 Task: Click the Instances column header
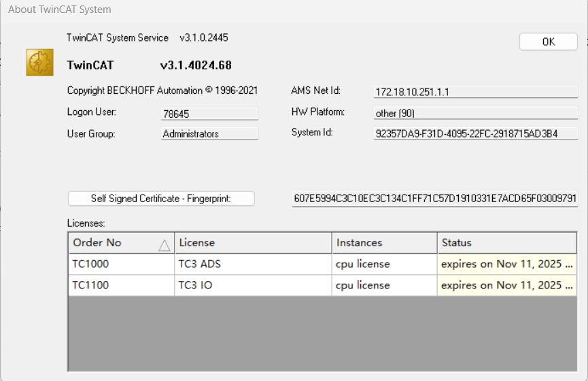[385, 243]
